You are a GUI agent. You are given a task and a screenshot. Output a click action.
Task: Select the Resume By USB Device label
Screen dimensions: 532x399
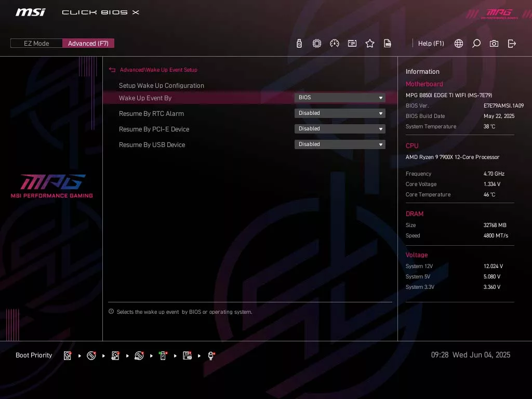152,145
